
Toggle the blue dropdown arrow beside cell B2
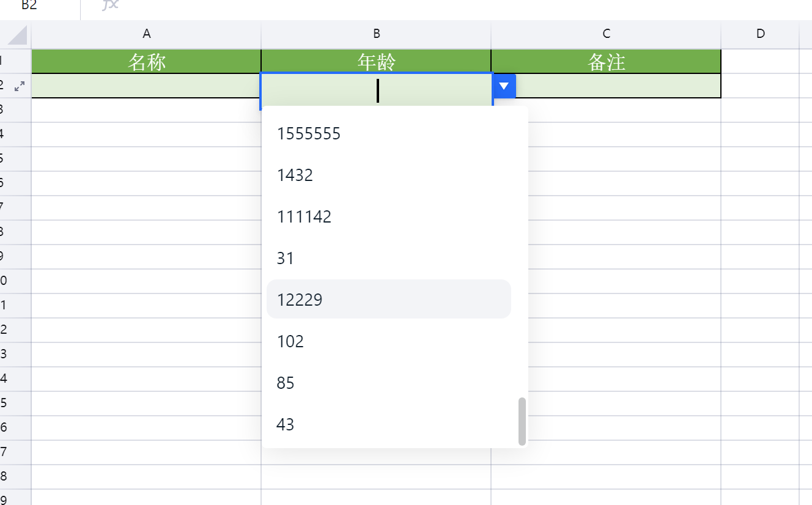click(504, 86)
